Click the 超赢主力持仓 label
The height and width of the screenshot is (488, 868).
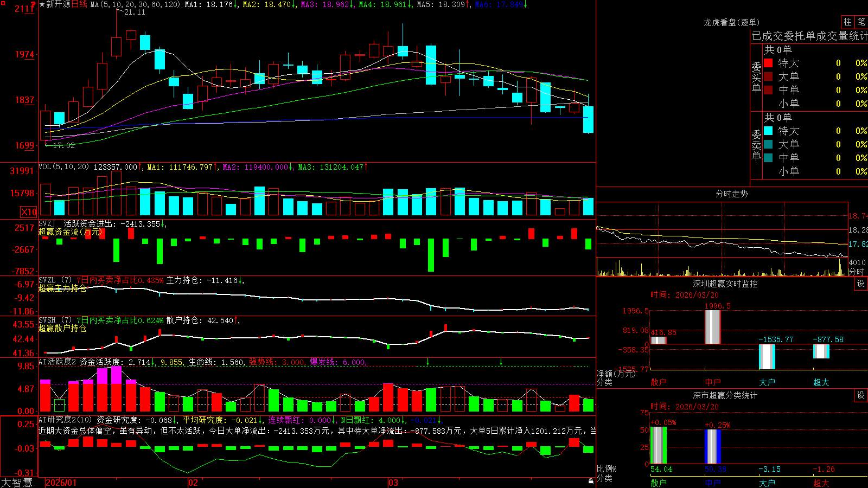62,288
